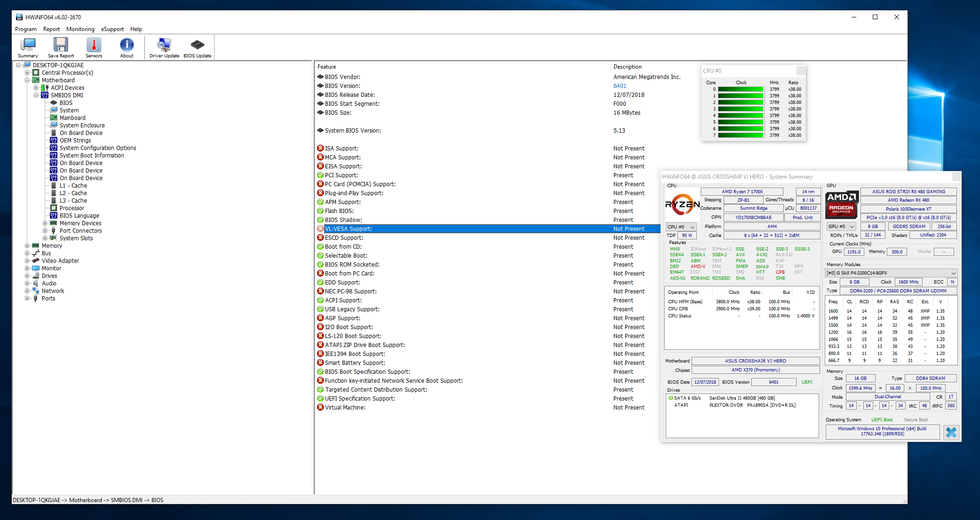This screenshot has height=520, width=980.
Task: Open the GPU #0 selector dropdown
Action: tap(841, 227)
